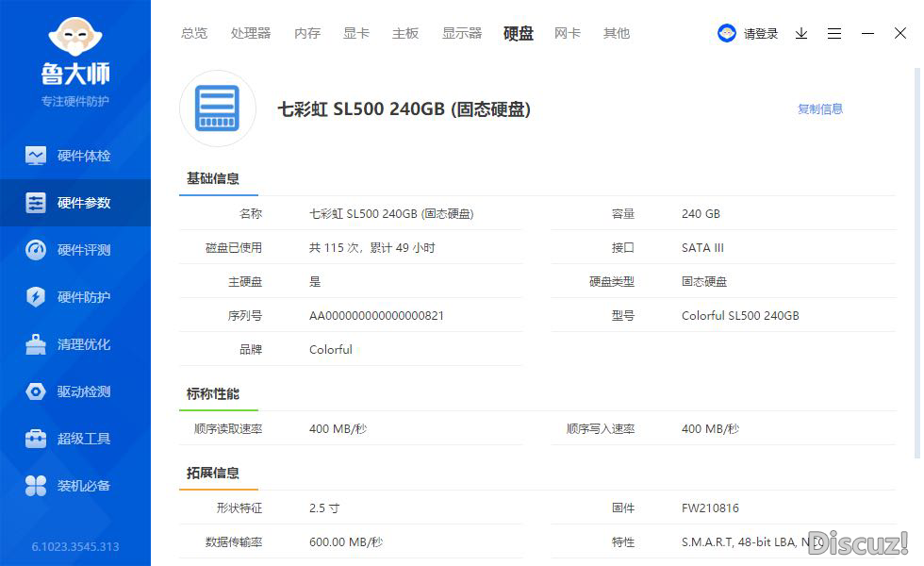
Task: Select the 基础信息 section heading
Action: tap(213, 178)
